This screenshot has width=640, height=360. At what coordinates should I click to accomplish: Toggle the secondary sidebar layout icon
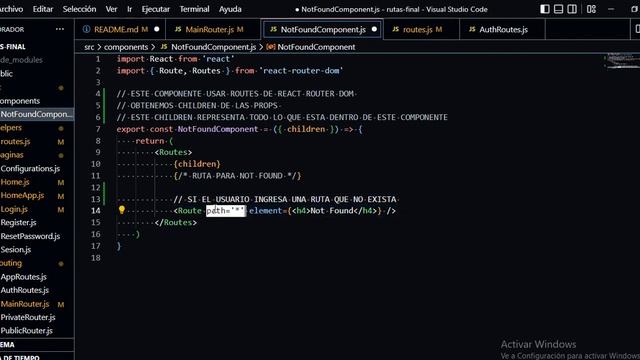(572, 9)
